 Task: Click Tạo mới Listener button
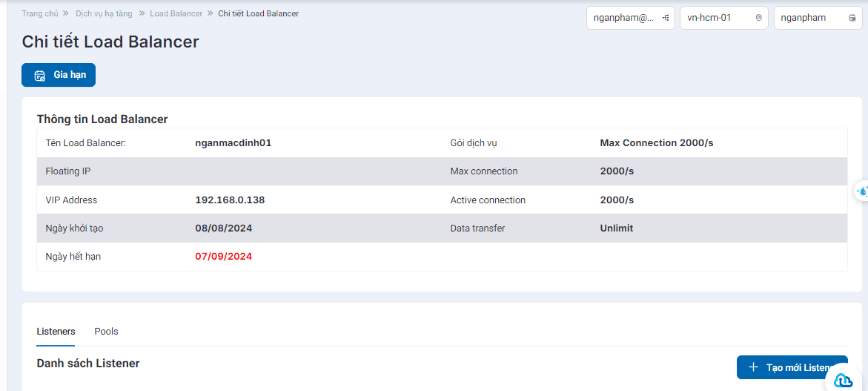tap(792, 367)
